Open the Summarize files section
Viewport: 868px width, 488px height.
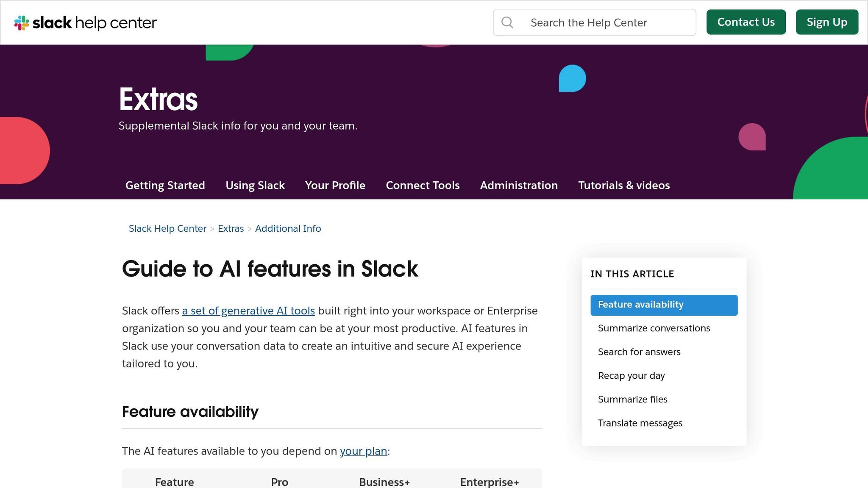coord(632,399)
